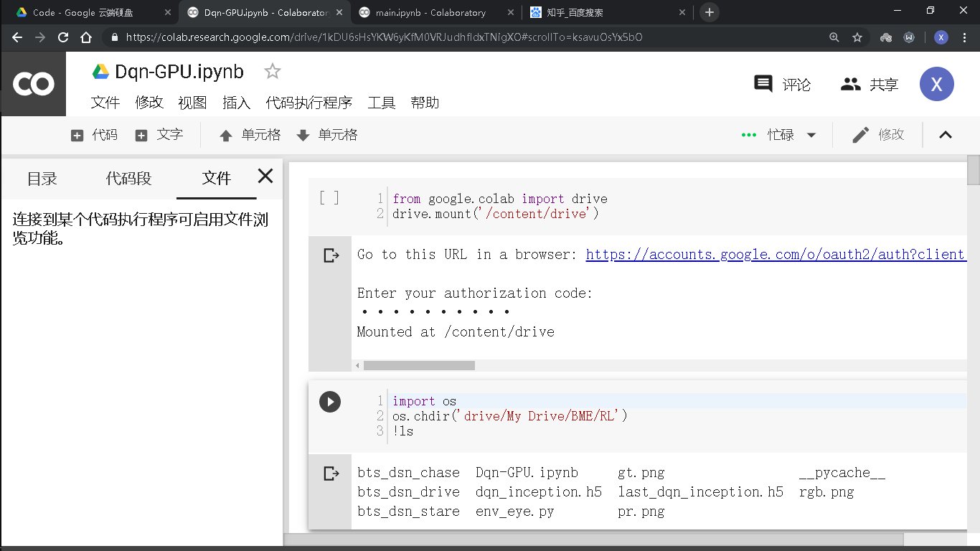
Task: Click the __pycache__ entry in output
Action: (842, 473)
